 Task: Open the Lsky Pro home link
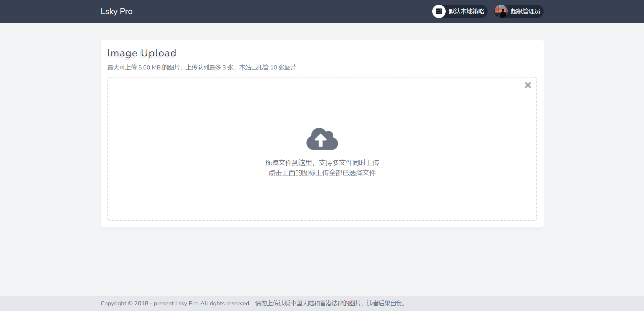(116, 11)
